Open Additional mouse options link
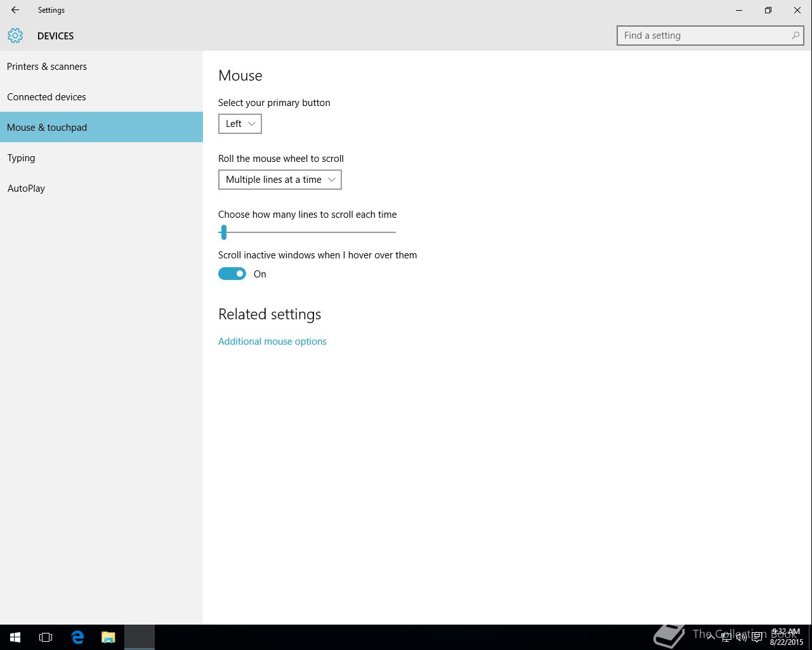The width and height of the screenshot is (812, 650). (272, 341)
